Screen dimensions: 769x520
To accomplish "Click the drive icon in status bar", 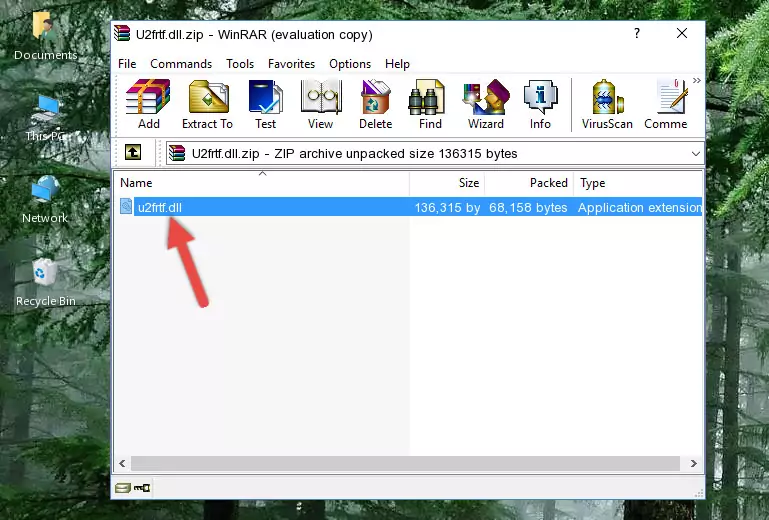I will click(123, 488).
